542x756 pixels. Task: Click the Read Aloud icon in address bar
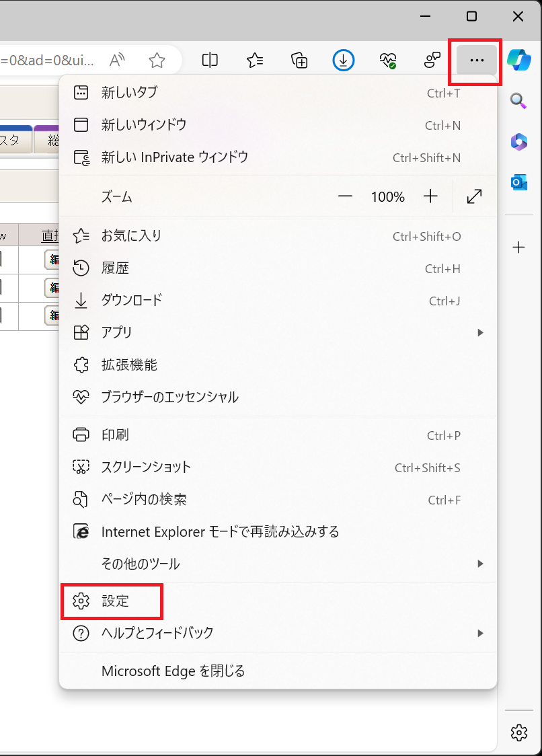coord(117,61)
